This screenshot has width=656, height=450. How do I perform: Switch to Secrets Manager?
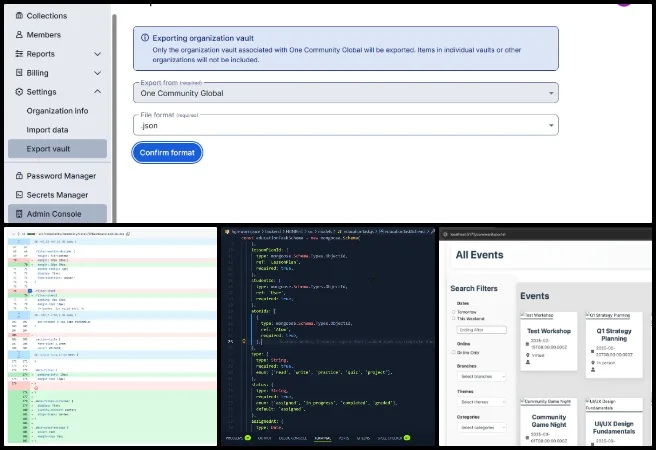point(58,195)
